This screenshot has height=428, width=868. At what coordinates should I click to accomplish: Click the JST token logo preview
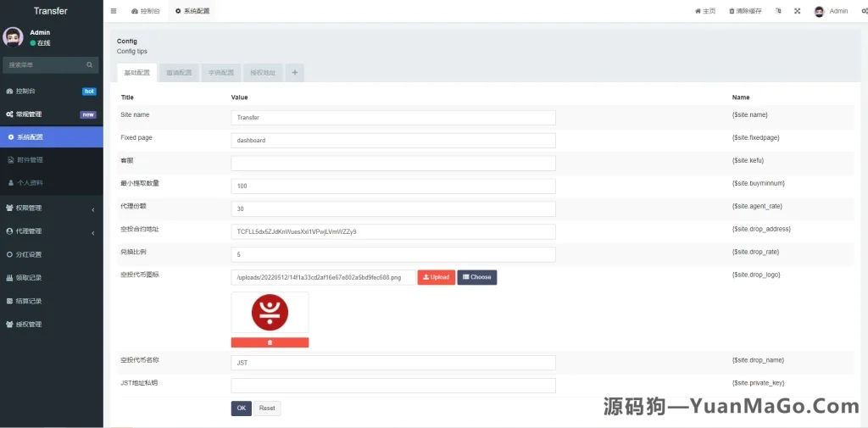(270, 312)
